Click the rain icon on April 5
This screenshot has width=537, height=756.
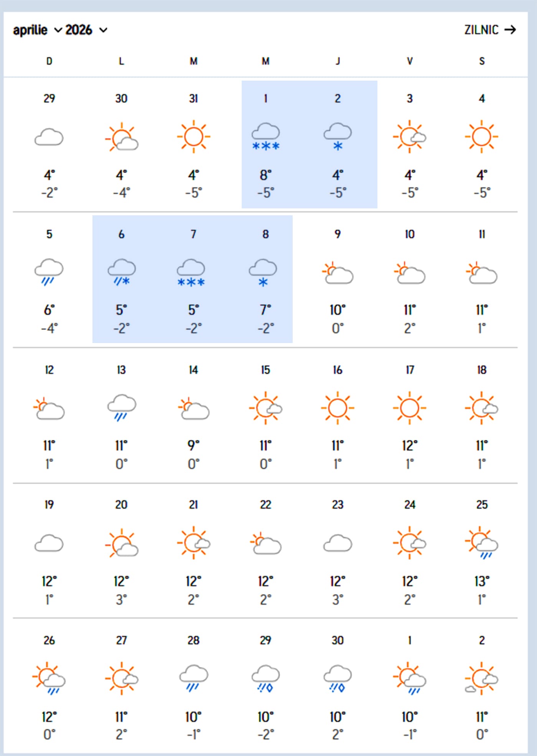(49, 272)
